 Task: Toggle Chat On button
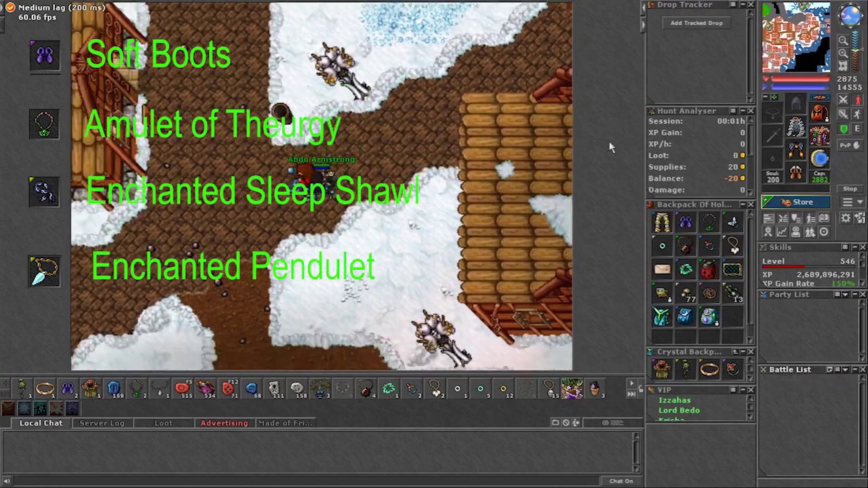620,481
